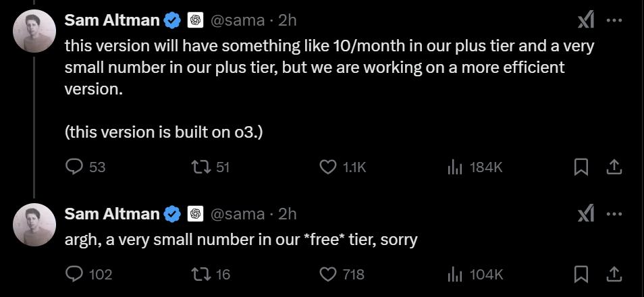This screenshot has height=297, width=644.
Task: Reply to the 'argh' correction tweet
Action: (74, 274)
